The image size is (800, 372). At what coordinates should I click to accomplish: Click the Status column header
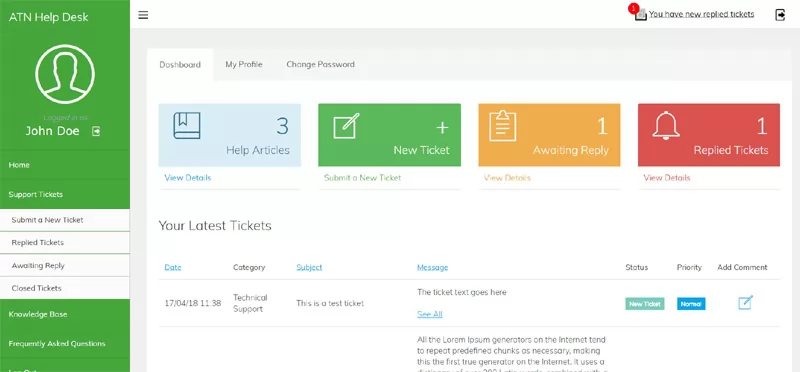[637, 267]
